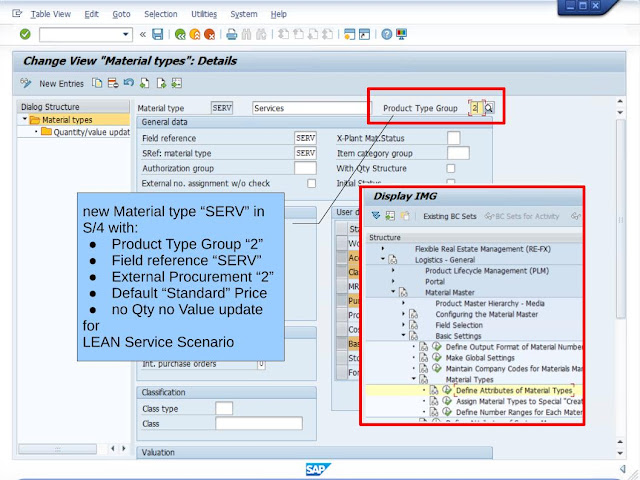This screenshot has height=480, width=640.
Task: Open the Goto menu
Action: (121, 14)
